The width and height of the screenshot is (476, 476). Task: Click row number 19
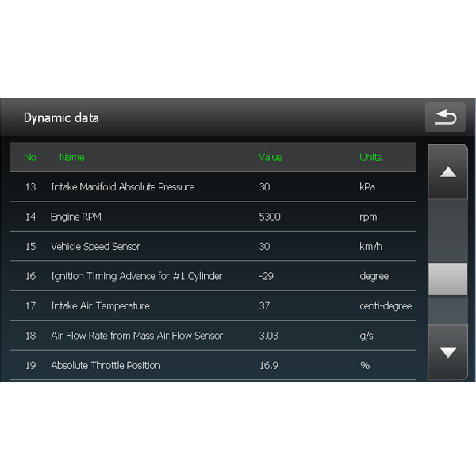(x=30, y=366)
